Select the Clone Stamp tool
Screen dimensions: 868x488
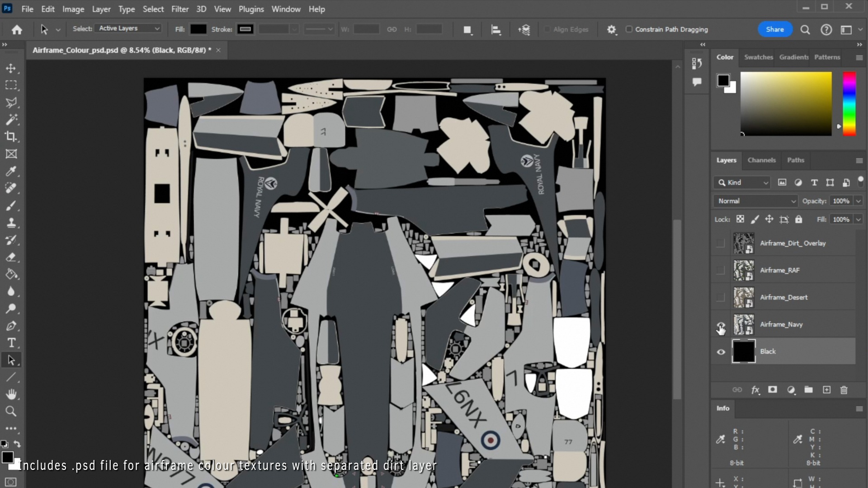click(11, 223)
